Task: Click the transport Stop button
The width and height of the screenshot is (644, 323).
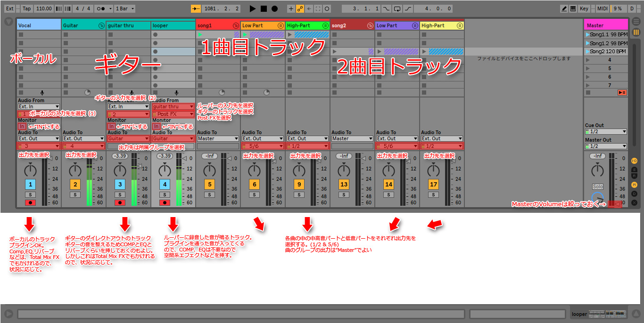Action: pyautogui.click(x=264, y=8)
